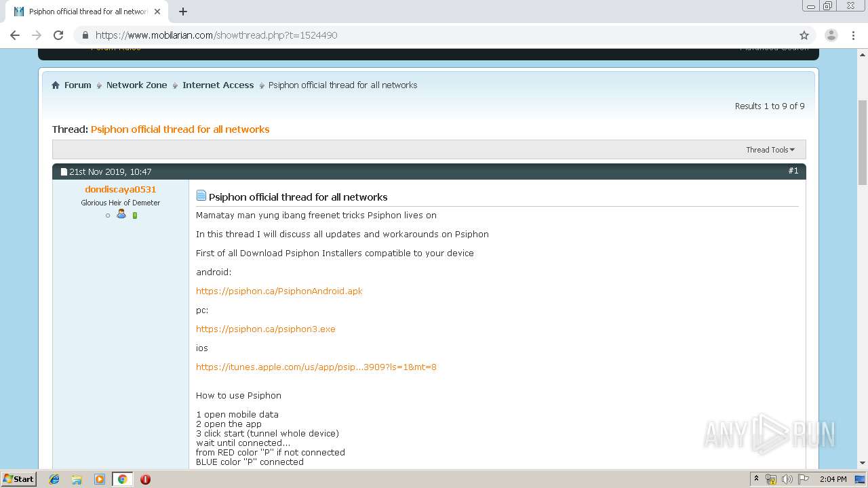Click the forum home icon in breadcrumb
This screenshot has width=868, height=488.
point(56,85)
